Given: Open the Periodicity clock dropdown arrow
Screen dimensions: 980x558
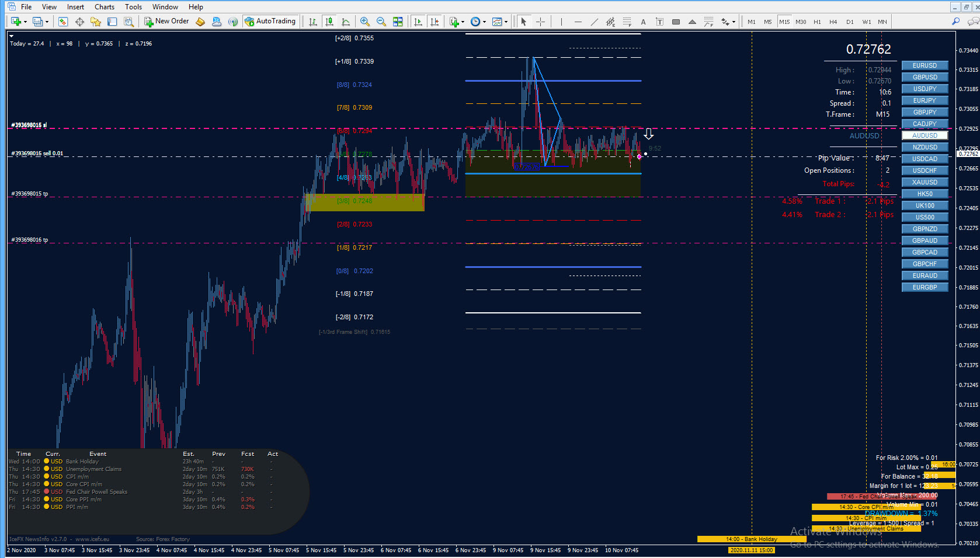Looking at the screenshot, I should (484, 22).
